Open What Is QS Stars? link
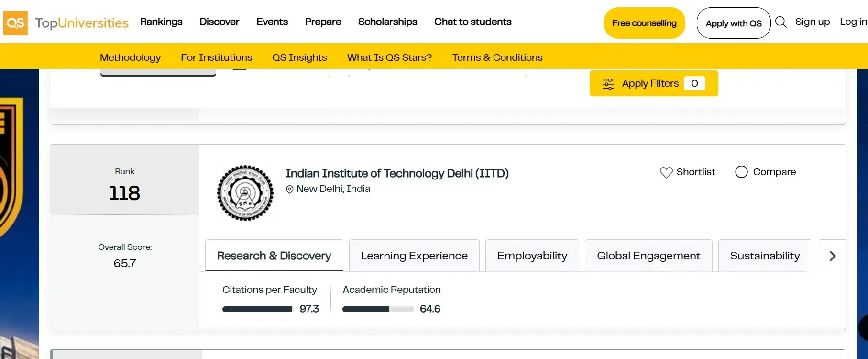868x359 pixels. pos(389,57)
